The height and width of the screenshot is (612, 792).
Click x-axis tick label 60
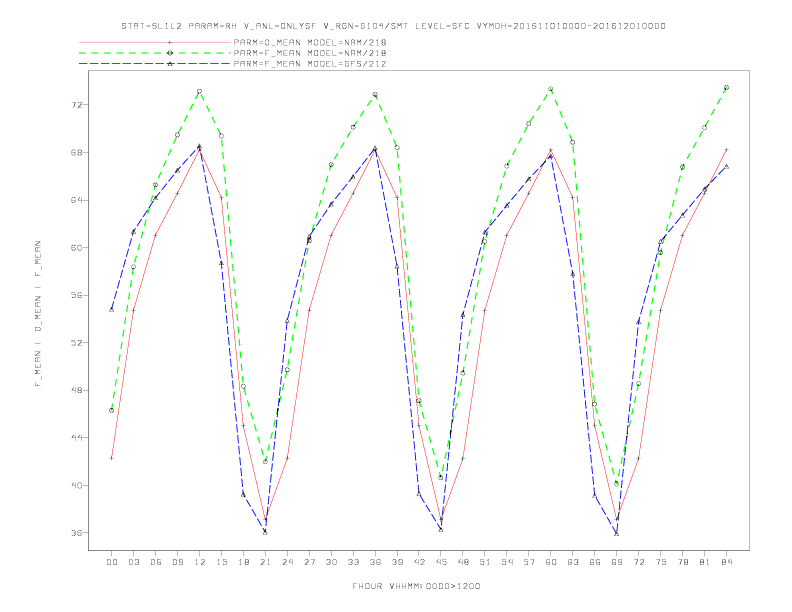[551, 562]
